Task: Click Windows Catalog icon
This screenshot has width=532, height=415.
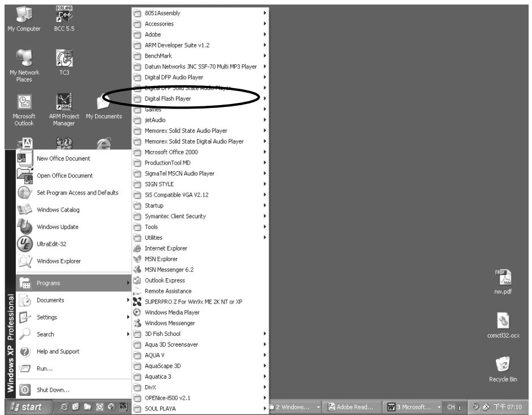Action: click(25, 210)
